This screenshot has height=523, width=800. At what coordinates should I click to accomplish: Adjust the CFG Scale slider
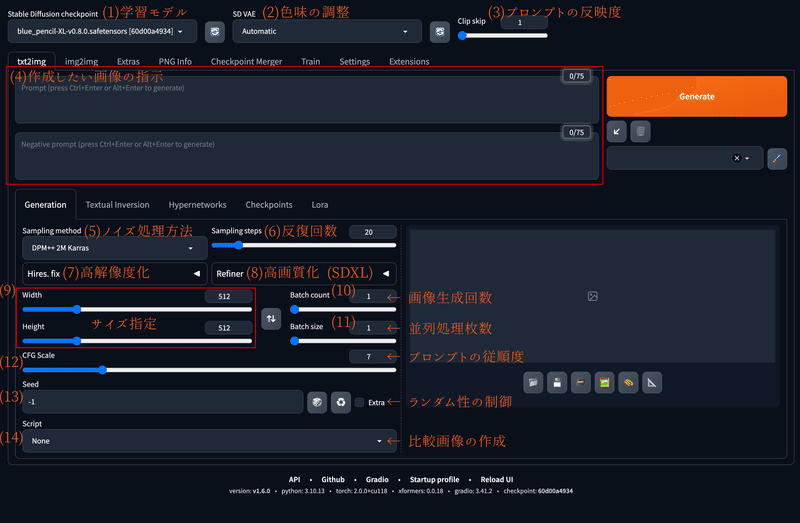[209, 370]
